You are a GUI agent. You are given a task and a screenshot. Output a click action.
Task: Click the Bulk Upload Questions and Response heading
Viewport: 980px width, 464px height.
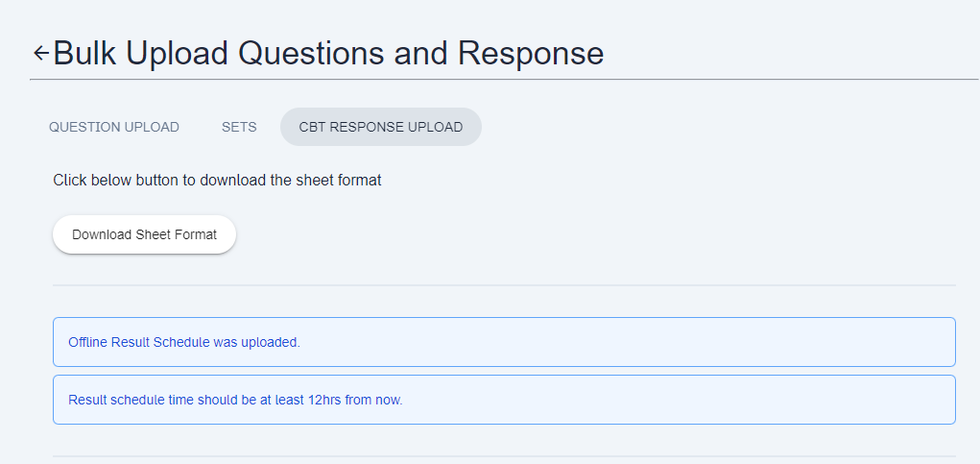(x=328, y=53)
